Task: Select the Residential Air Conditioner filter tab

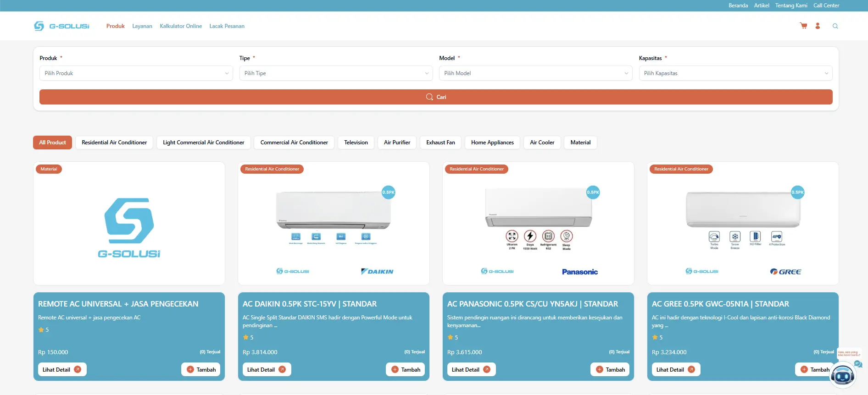Action: [x=114, y=143]
